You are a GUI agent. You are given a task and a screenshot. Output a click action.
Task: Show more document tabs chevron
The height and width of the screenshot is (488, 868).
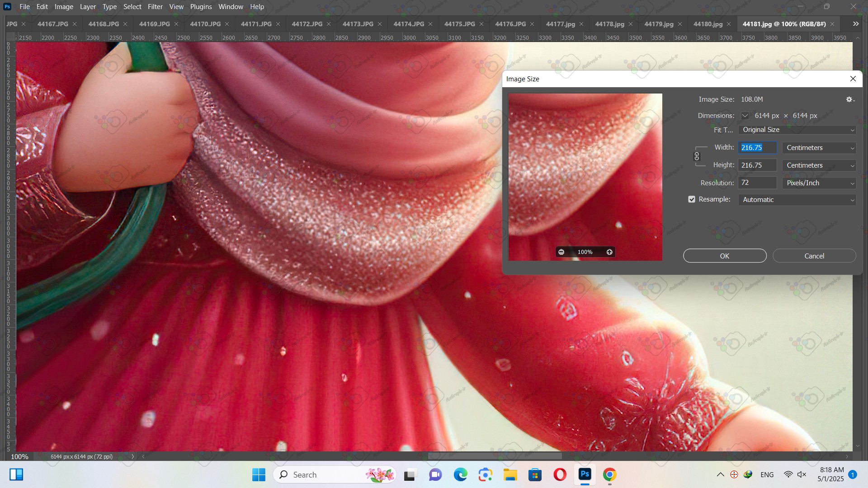coord(856,24)
